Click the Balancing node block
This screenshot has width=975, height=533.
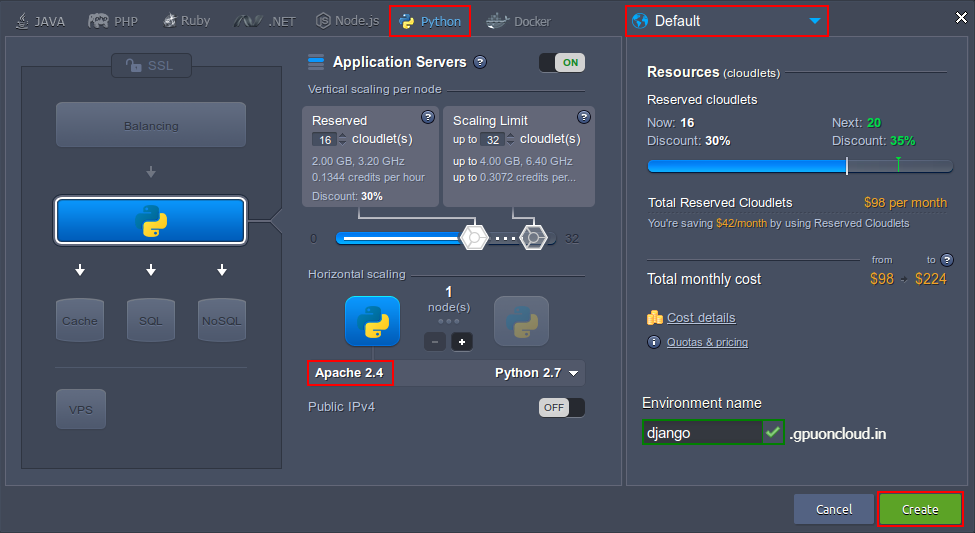[x=151, y=125]
